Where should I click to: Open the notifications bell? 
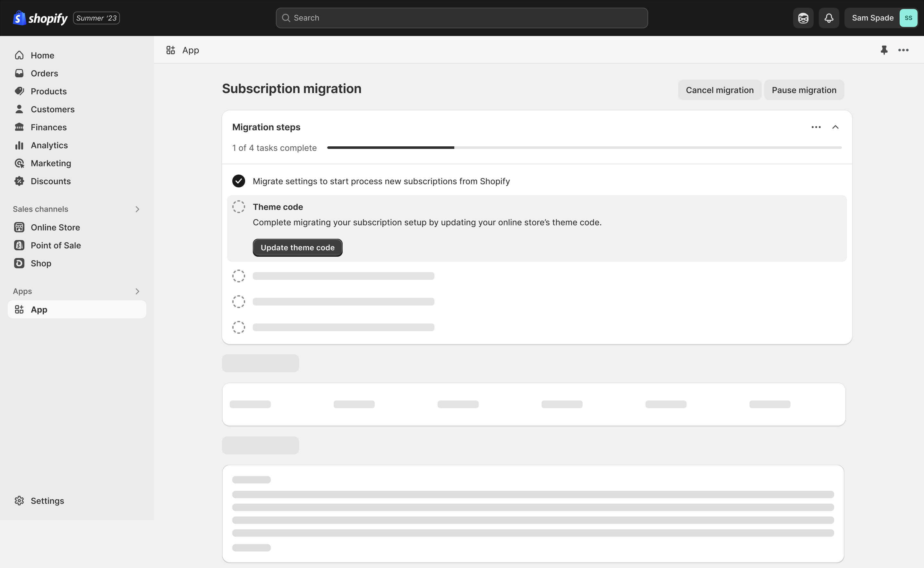pos(829,18)
